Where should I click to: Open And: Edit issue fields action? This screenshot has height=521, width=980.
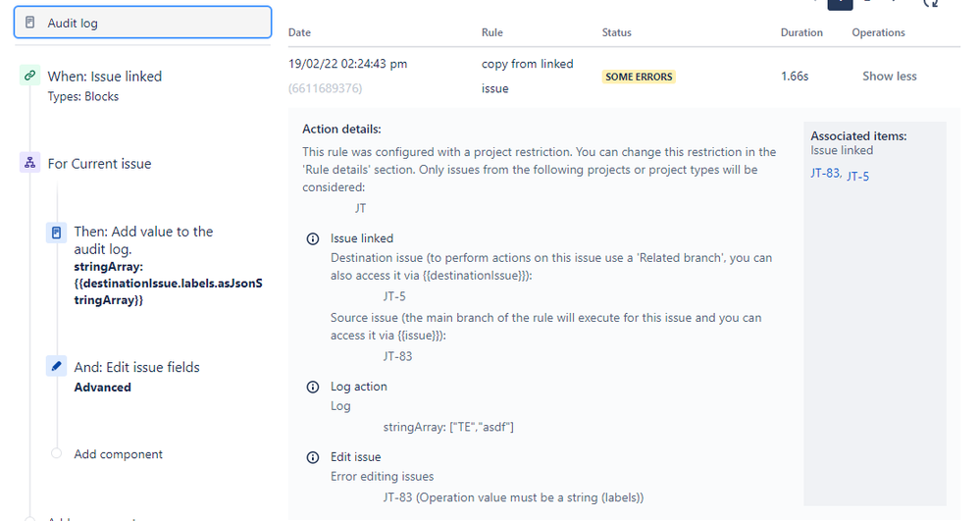137,367
